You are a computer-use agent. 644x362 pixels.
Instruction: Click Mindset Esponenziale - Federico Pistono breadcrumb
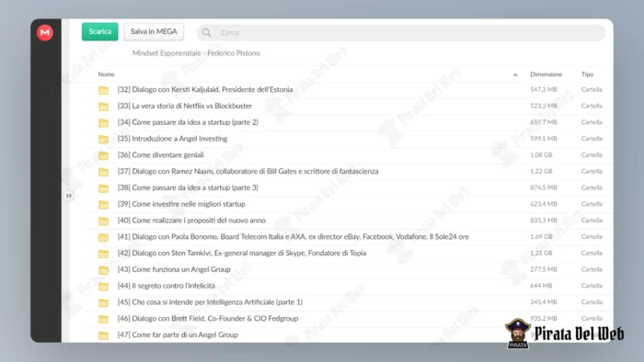tap(196, 53)
